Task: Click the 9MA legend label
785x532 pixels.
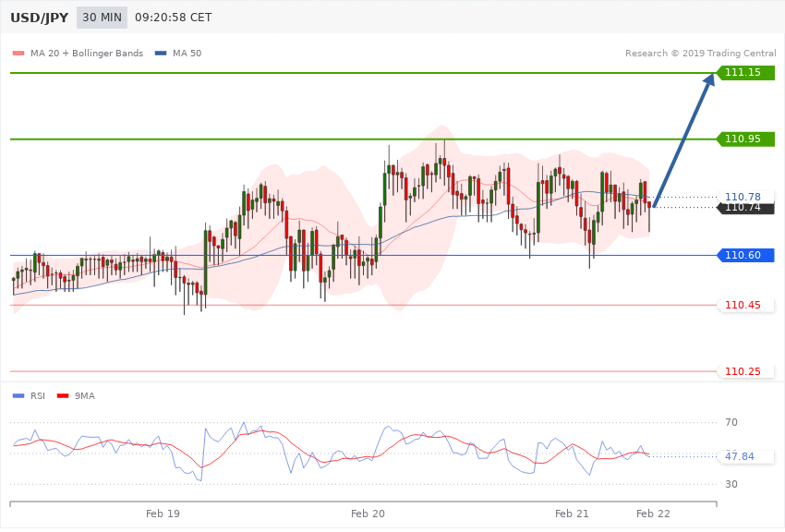Action: coord(85,396)
